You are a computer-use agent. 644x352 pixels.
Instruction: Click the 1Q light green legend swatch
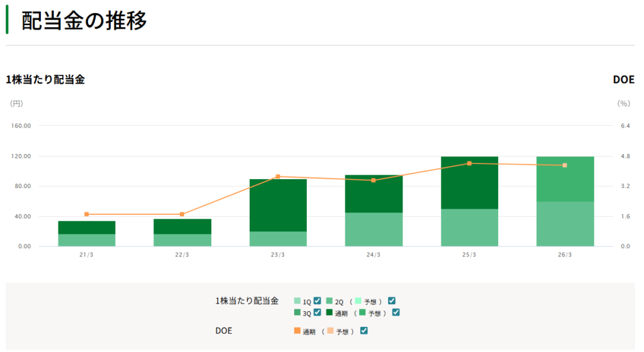tap(297, 301)
